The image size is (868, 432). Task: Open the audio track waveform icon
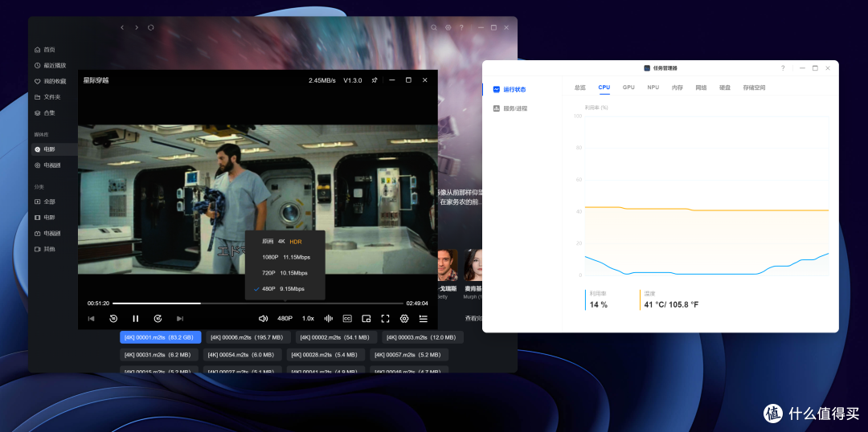click(x=328, y=319)
